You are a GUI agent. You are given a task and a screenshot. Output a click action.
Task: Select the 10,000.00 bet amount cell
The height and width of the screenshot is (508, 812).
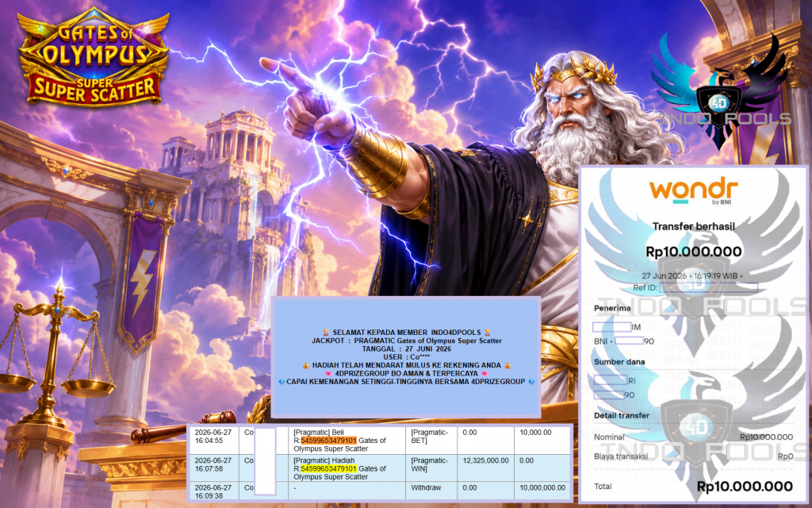(x=542, y=440)
